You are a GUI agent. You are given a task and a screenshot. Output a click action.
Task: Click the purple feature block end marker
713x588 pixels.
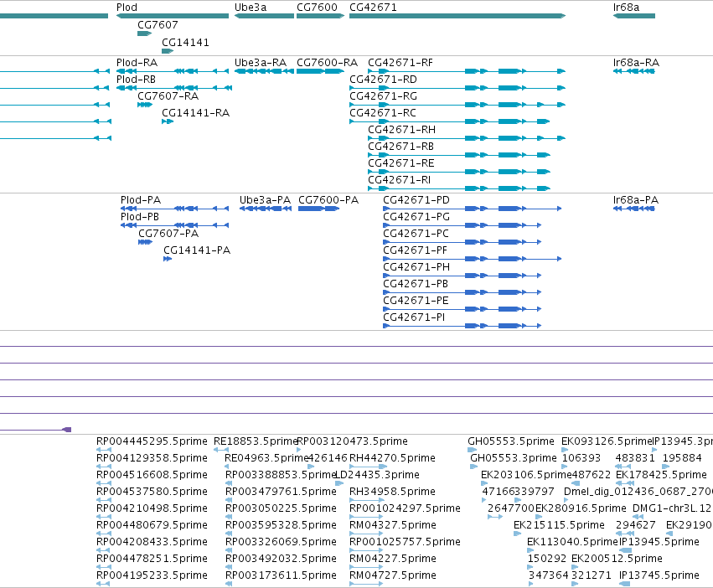click(67, 430)
